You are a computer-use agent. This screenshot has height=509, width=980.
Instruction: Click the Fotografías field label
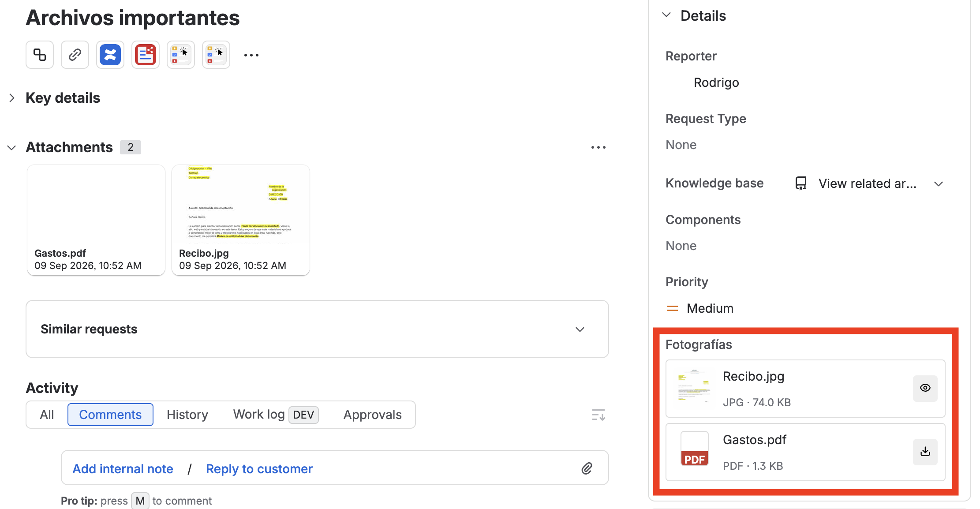click(699, 344)
